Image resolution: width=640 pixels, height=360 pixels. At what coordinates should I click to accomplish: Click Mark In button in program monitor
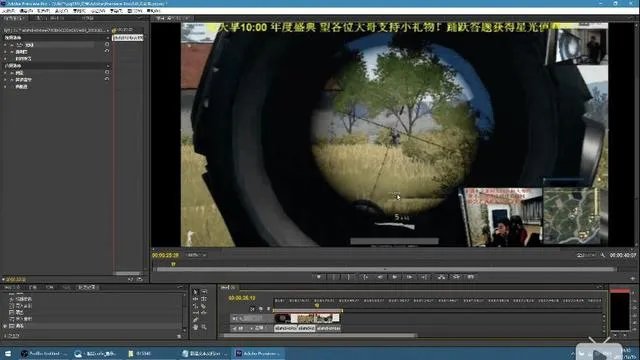coord(334,277)
